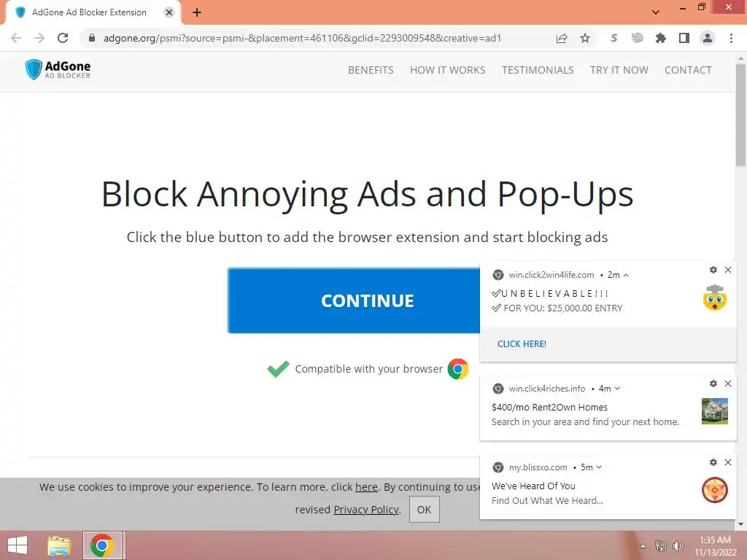
Task: Click the surprised emoji notification image
Action: (715, 298)
